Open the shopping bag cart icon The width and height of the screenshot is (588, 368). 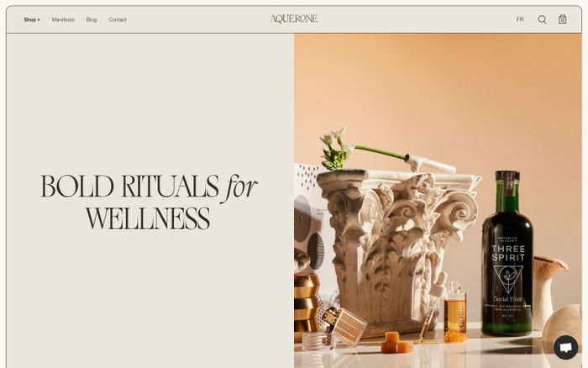(x=562, y=19)
